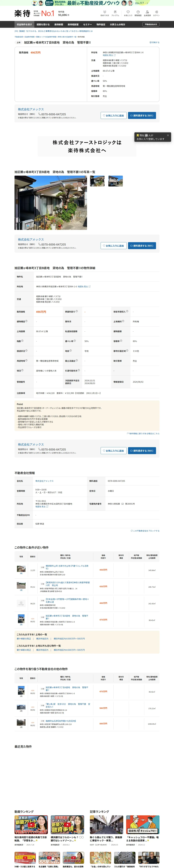Open the PR video link about construction costs
The height and width of the screenshot is (868, 174).
click(53, 31)
